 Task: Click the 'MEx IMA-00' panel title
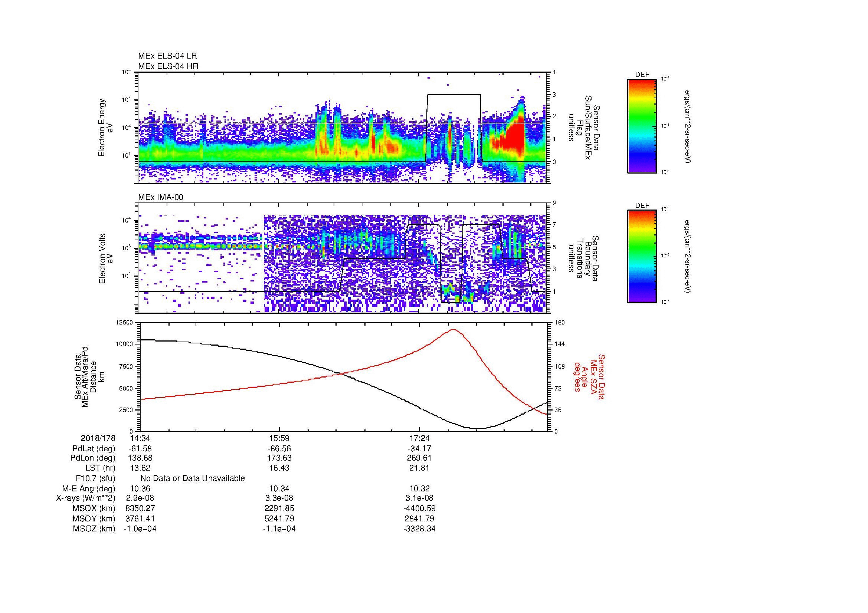(x=161, y=197)
